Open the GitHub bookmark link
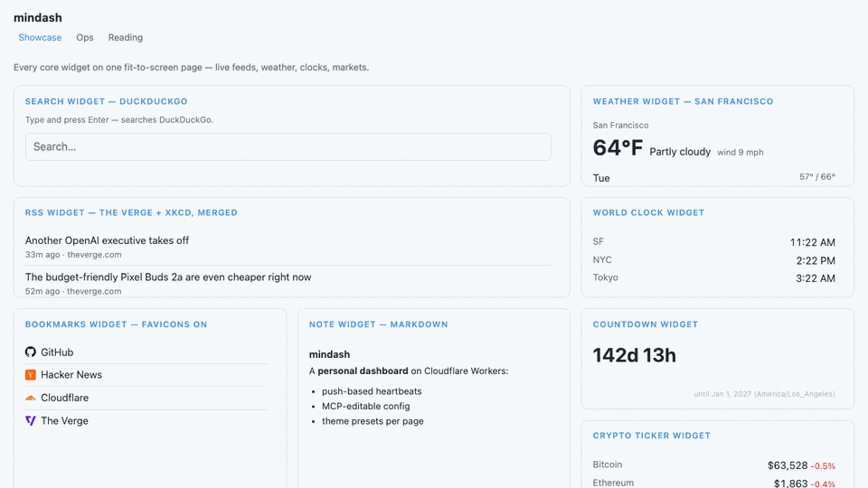The width and height of the screenshot is (868, 488). pos(57,352)
